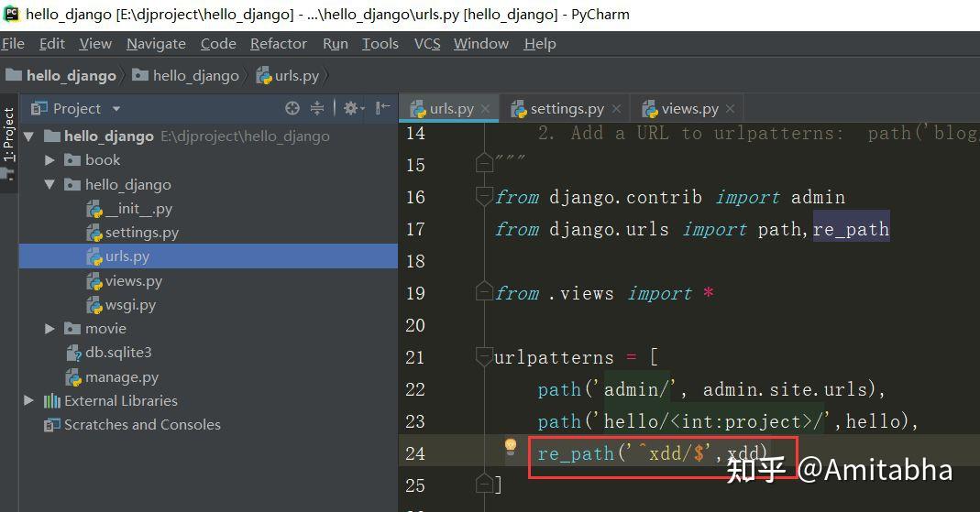The width and height of the screenshot is (980, 512).
Task: Click the fold end marker on line 25
Action: [x=484, y=483]
